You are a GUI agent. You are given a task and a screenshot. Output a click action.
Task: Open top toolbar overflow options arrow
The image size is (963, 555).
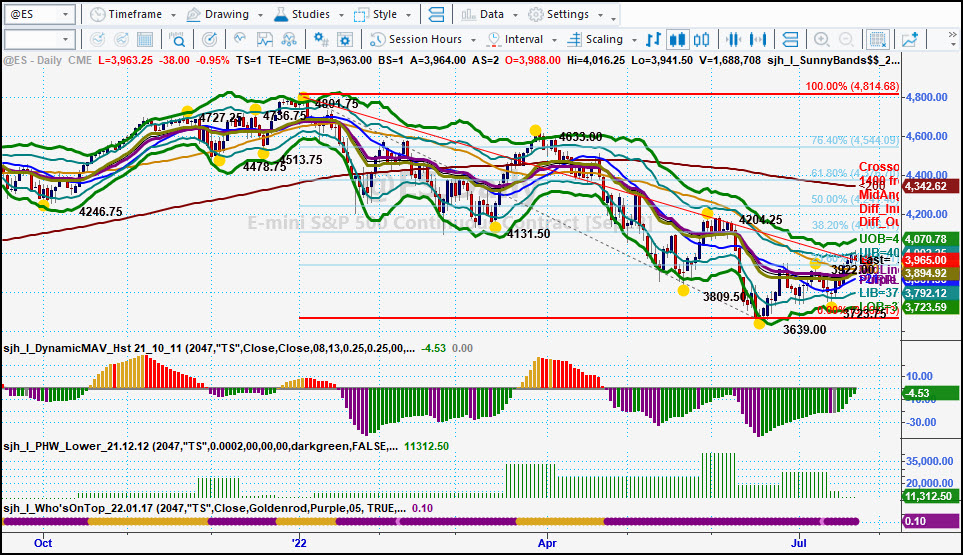click(614, 18)
